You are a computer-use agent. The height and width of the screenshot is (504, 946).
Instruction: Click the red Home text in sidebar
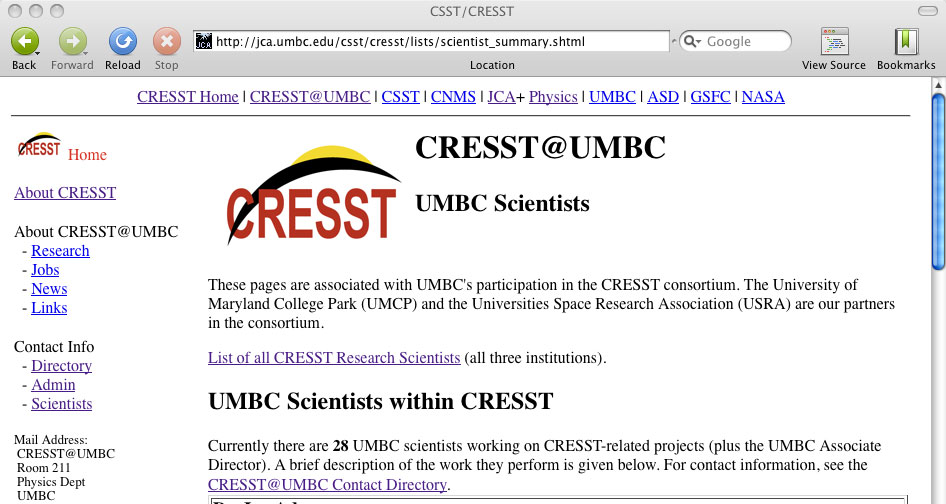click(x=87, y=155)
